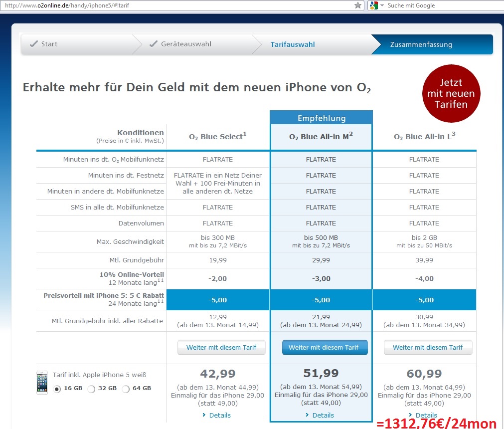The height and width of the screenshot is (429, 504).
Task: Click the Max. Geschwindigkeit row label
Action: [130, 241]
